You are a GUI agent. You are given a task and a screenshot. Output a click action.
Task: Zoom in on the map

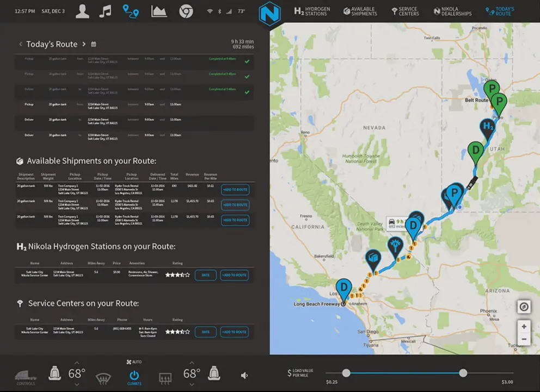tap(524, 327)
